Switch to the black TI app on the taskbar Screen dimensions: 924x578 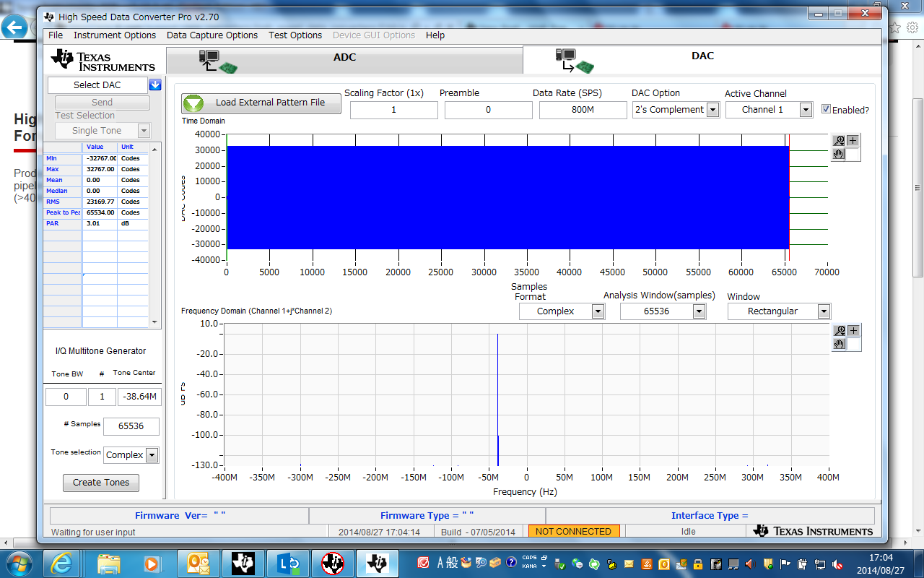243,563
